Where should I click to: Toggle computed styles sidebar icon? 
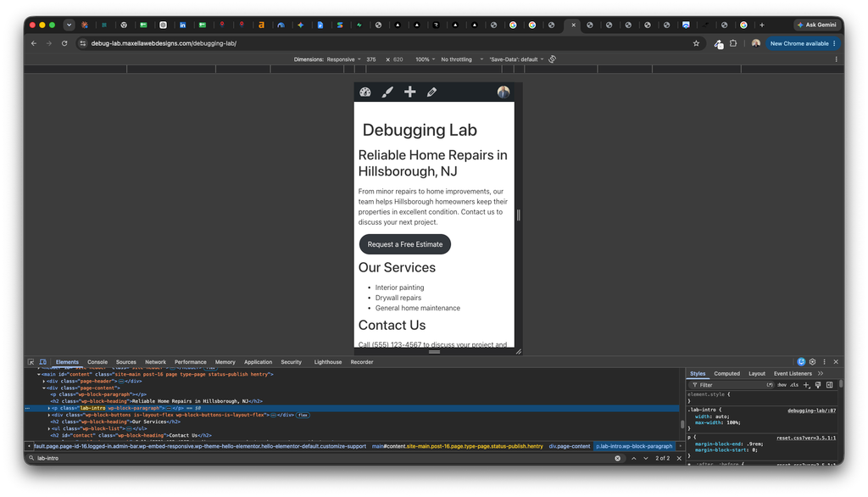[x=829, y=384]
